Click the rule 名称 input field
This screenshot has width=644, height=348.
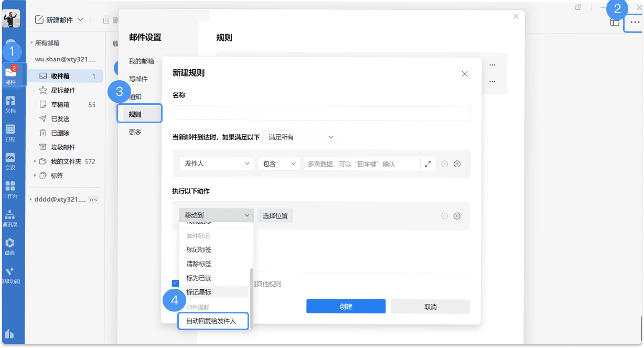[x=321, y=114]
